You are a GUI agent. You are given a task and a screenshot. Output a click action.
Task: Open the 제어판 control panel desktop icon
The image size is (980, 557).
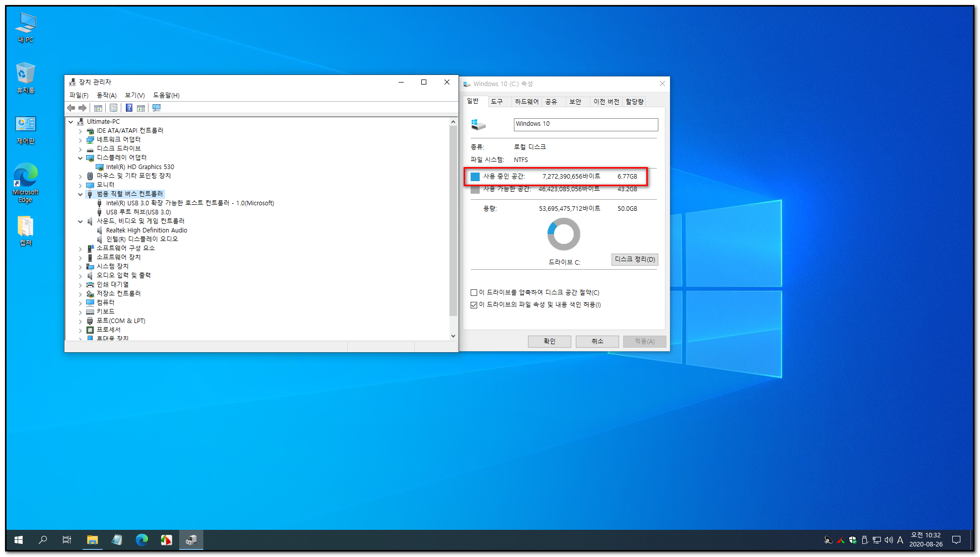coord(26,130)
